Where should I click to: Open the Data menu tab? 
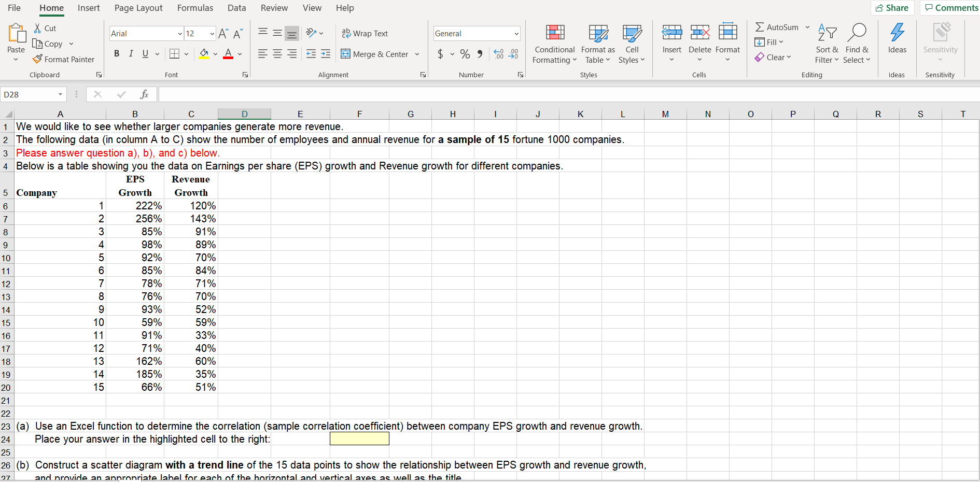[x=236, y=8]
